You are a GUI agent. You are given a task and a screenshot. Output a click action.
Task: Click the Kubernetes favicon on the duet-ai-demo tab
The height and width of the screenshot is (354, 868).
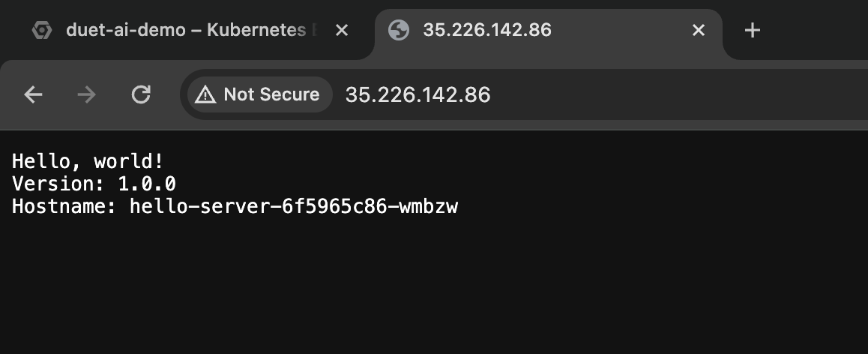[41, 30]
